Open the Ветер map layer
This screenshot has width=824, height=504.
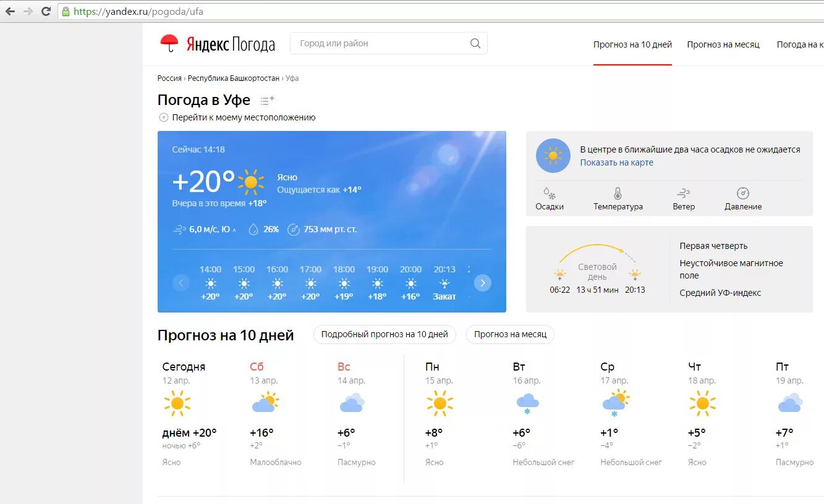684,199
